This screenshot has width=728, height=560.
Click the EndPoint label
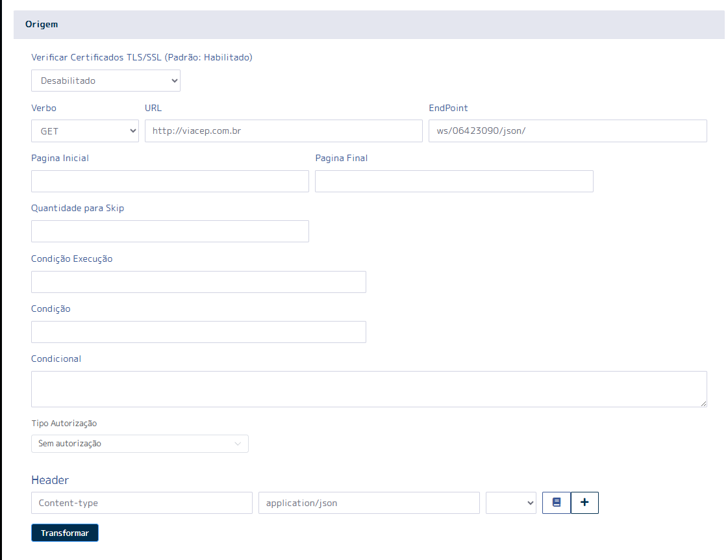(448, 108)
